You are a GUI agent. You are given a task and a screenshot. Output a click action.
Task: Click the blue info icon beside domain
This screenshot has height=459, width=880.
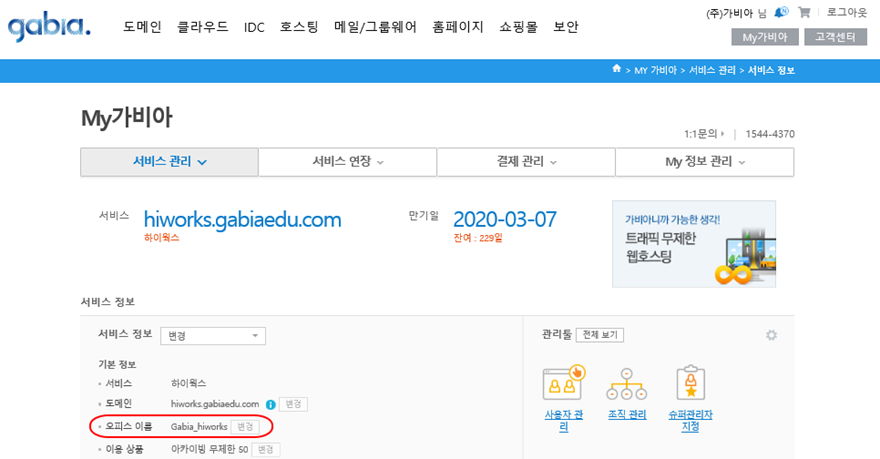(271, 404)
